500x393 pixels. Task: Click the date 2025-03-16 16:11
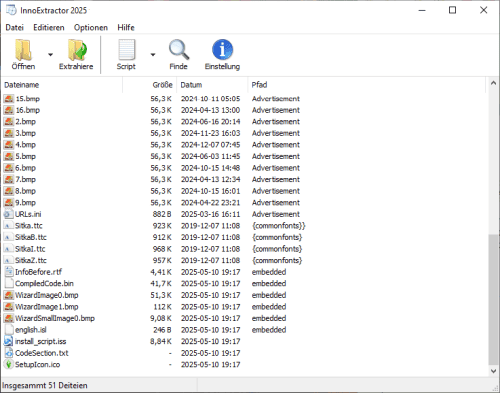pyautogui.click(x=210, y=214)
